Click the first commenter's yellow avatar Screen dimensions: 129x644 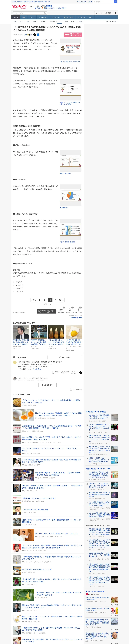[15, 362]
